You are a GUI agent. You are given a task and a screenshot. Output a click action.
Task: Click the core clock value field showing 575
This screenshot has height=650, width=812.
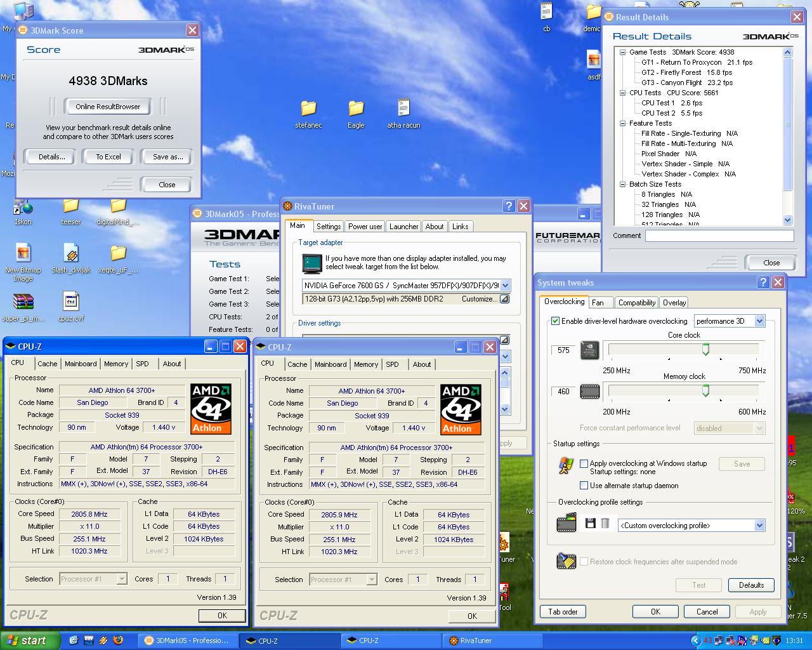click(x=563, y=350)
